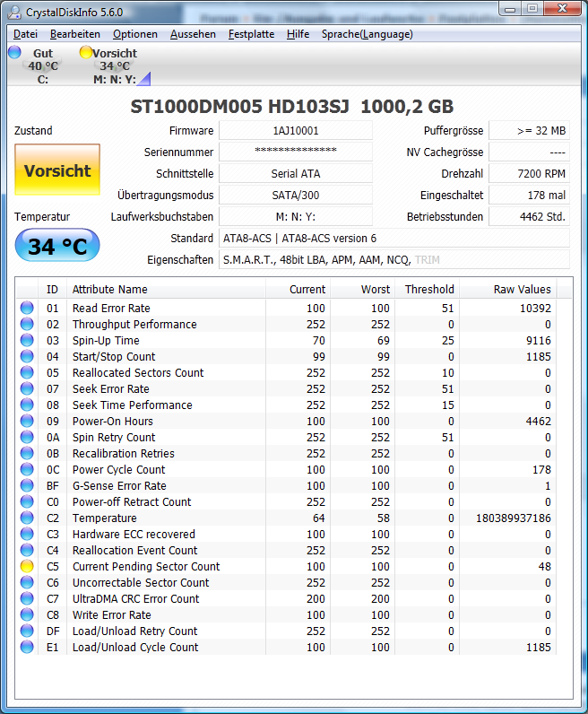Click the status icon of Seek Time Performance

pos(27,405)
